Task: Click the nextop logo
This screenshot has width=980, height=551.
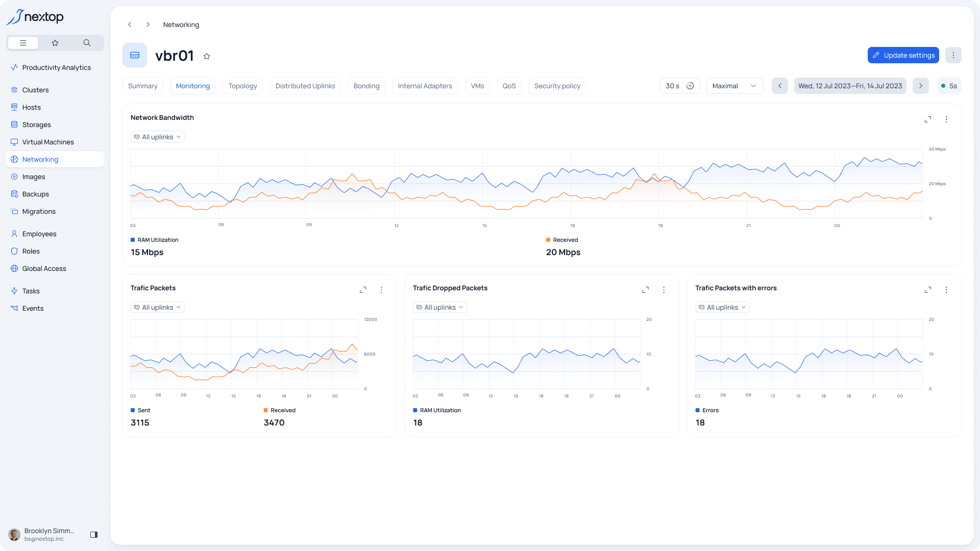Action: 35,17
